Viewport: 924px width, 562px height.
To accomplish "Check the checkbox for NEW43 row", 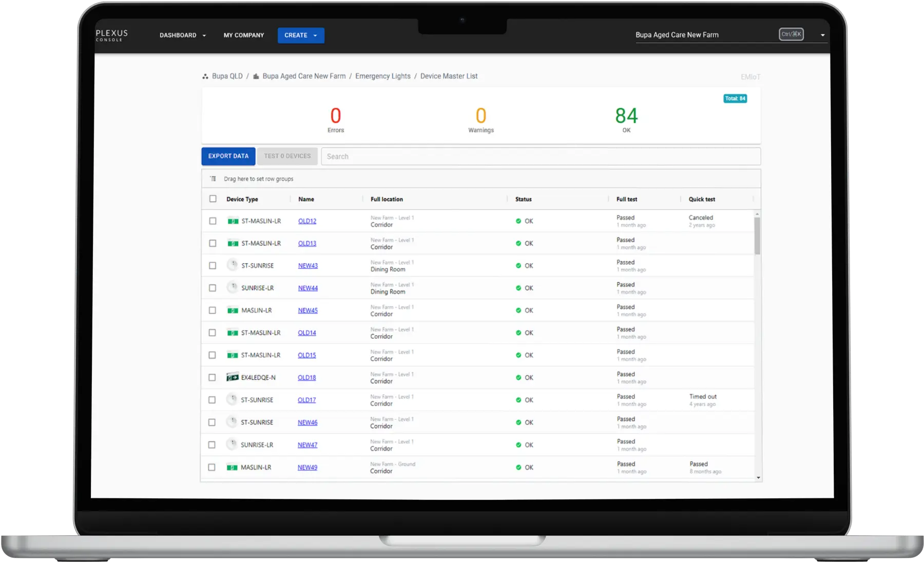I will (x=213, y=266).
